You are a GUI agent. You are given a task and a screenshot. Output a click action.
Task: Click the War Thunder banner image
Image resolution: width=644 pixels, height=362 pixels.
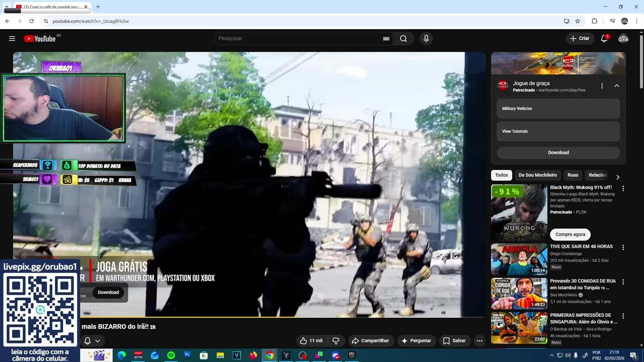558,63
